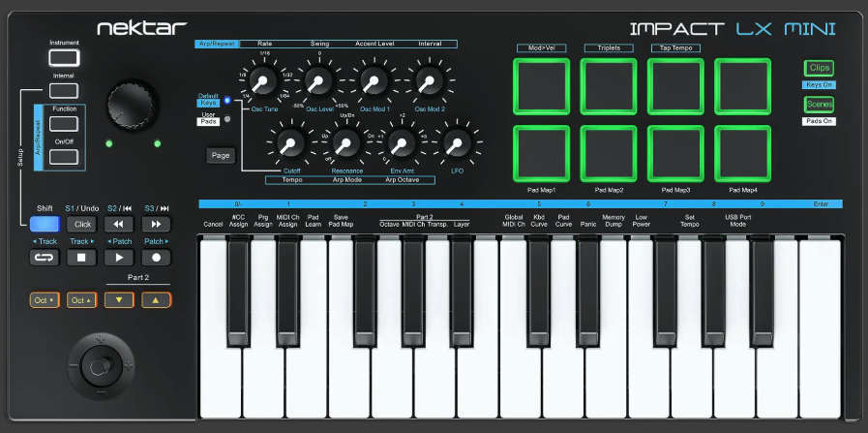Screen dimensions: 868x433
Task: Toggle the Arp/Repeat On/Off button
Action: (x=64, y=158)
